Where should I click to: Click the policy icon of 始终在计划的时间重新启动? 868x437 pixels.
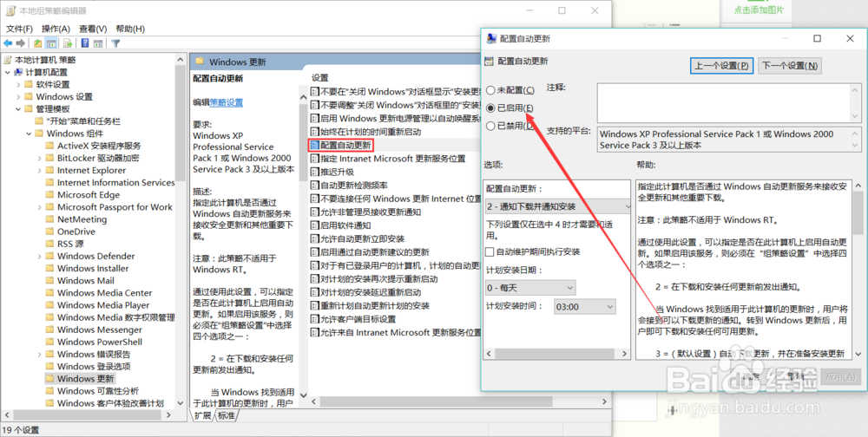(314, 132)
